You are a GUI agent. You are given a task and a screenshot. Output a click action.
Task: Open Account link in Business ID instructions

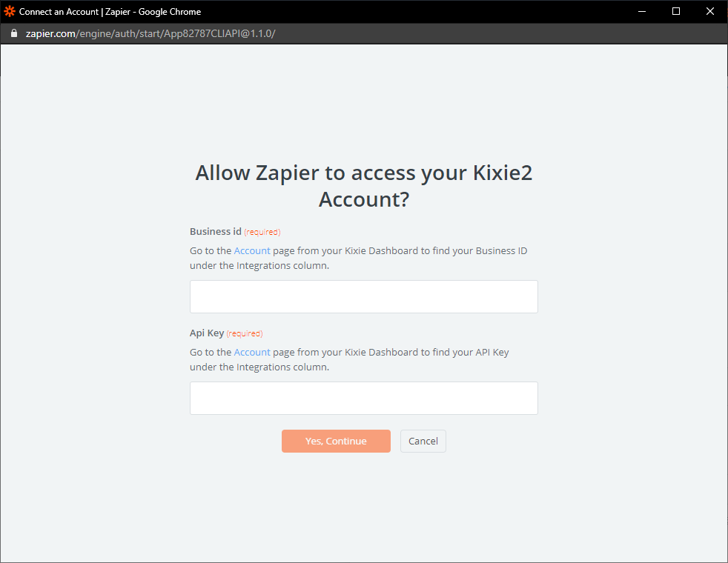coord(251,251)
